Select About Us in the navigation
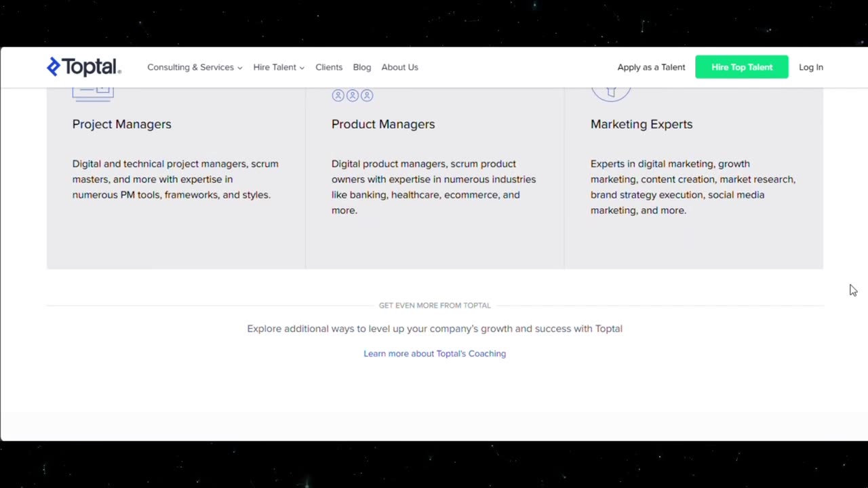This screenshot has height=488, width=868. (399, 67)
